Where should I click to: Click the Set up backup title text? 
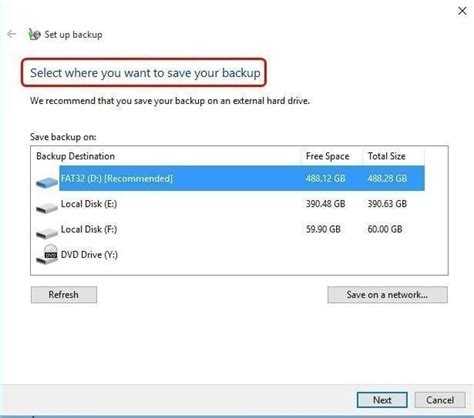tap(73, 34)
